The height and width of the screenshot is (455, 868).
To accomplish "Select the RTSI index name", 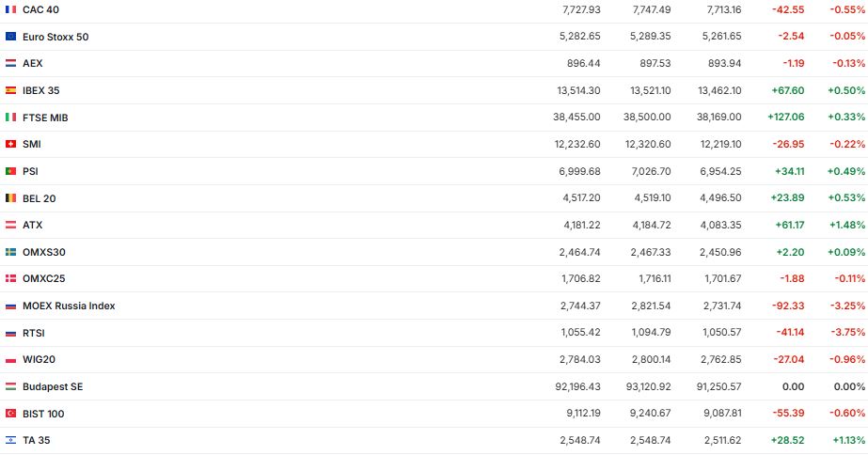I will [34, 333].
